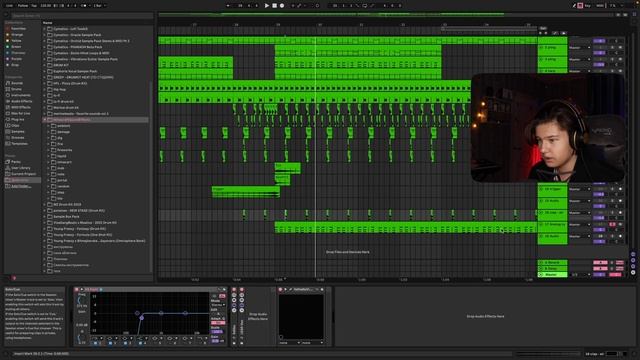
Task: Select the A Reverb return track
Action: click(x=552, y=262)
